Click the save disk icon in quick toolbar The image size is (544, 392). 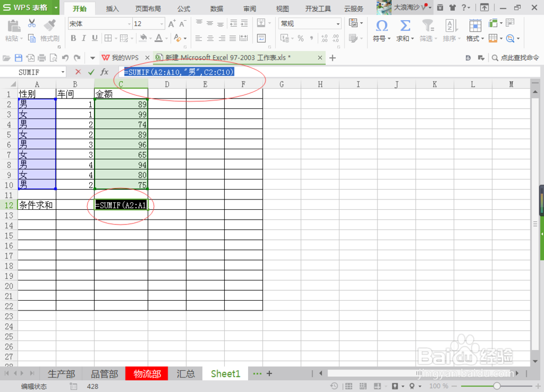pyautogui.click(x=18, y=58)
